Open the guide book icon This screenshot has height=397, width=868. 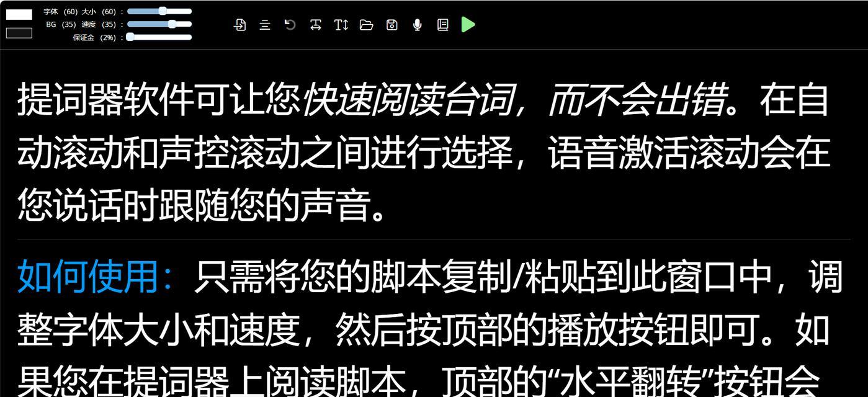[442, 25]
